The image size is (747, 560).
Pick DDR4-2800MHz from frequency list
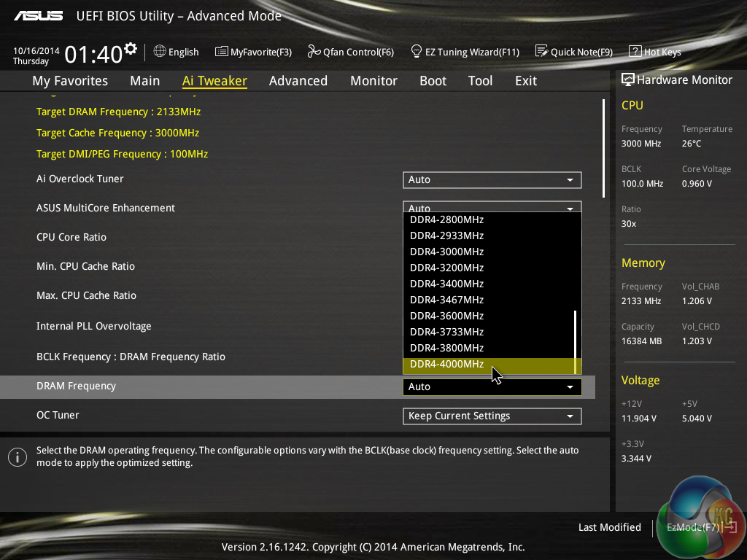click(446, 219)
